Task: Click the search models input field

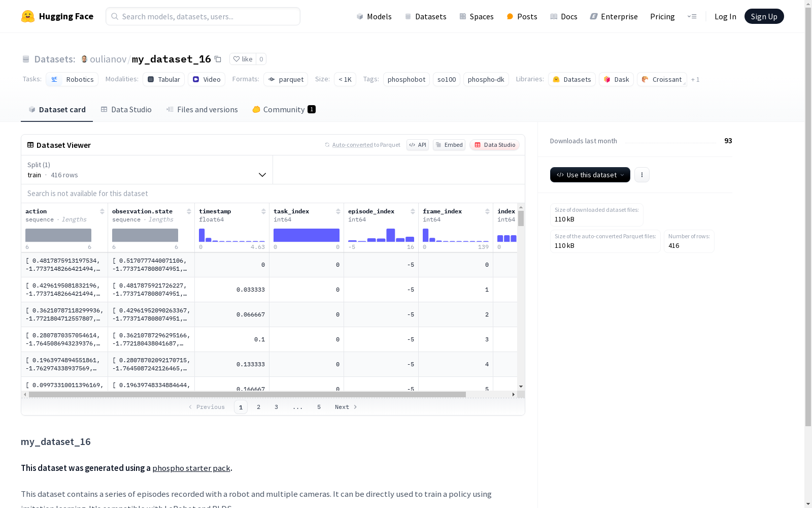Action: (x=203, y=16)
